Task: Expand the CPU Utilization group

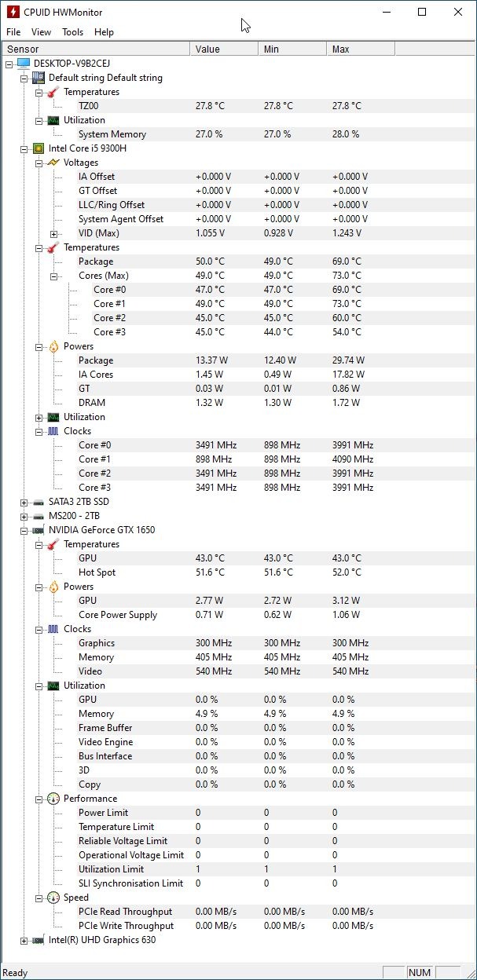Action: tap(39, 417)
